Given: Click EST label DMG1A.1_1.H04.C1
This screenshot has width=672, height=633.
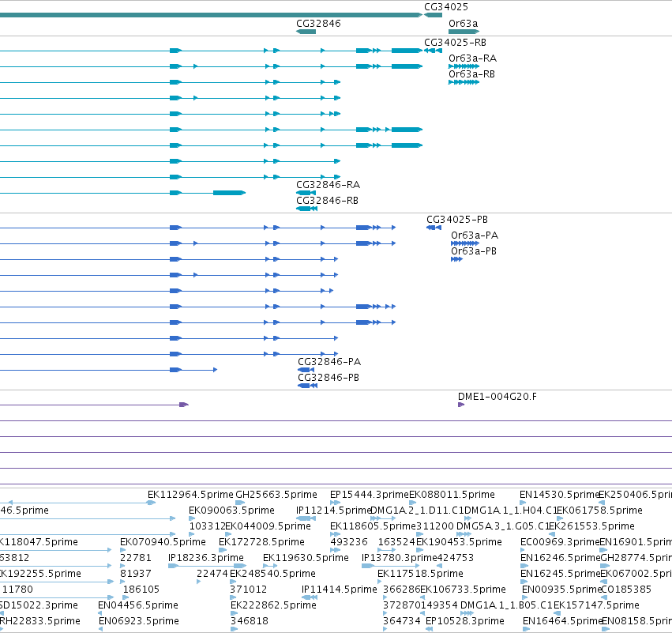Looking at the screenshot, I should click(511, 511).
